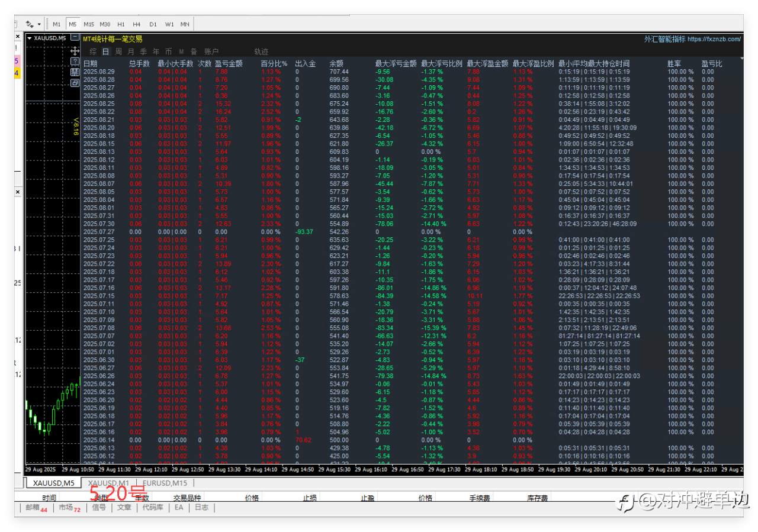Close the side panel next to XAUUSD chart
This screenshot has height=532, width=758.
tap(18, 37)
